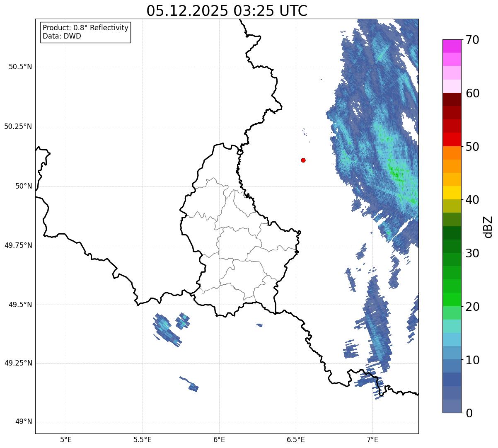Screen dimensions: 498x448
Task: Click the 49.5°N latitude tick label
Action: point(20,305)
